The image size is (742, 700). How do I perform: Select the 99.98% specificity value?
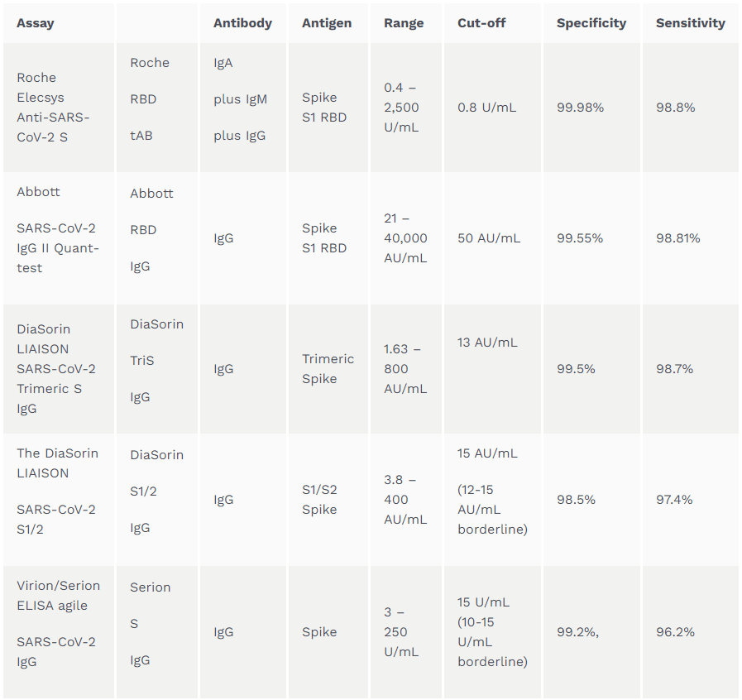coord(580,108)
